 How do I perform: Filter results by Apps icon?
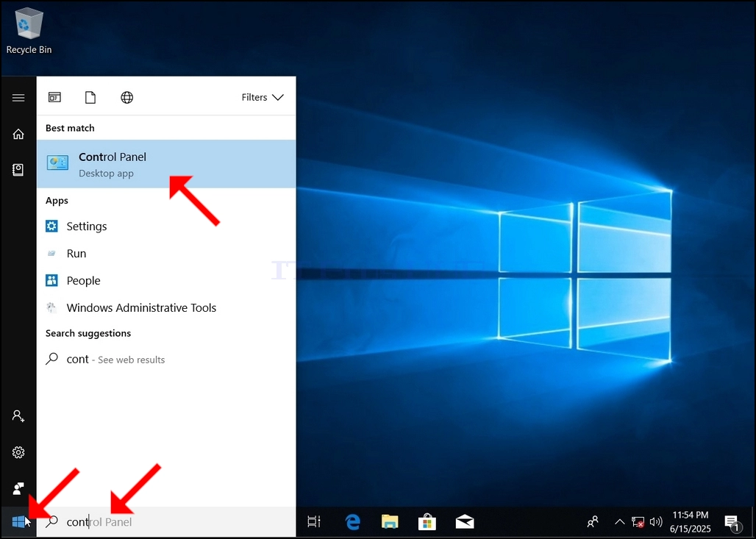point(54,97)
